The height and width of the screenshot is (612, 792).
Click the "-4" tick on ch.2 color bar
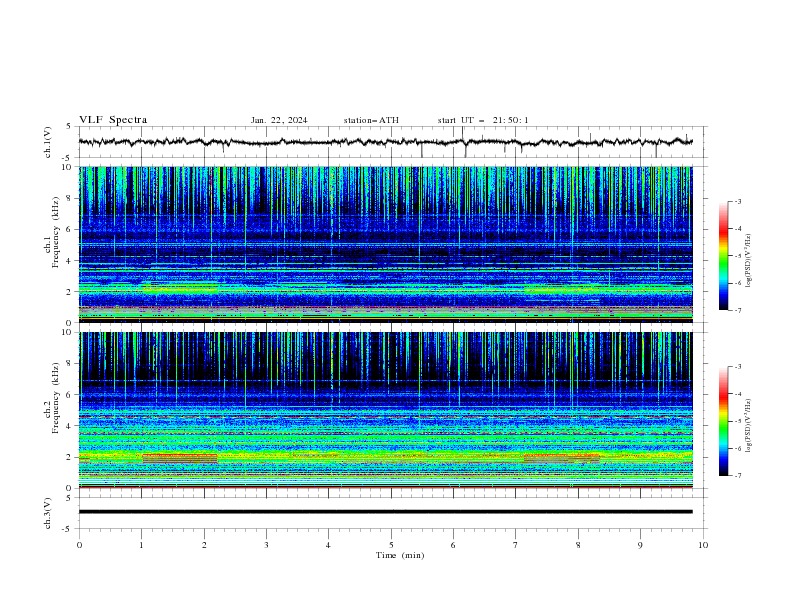(738, 394)
